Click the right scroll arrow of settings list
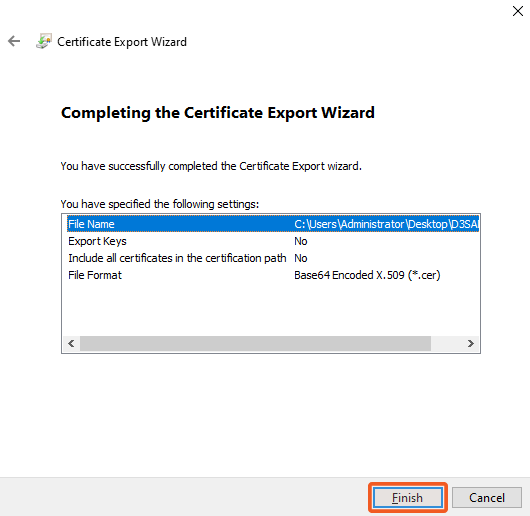This screenshot has height=516, width=530. (471, 344)
